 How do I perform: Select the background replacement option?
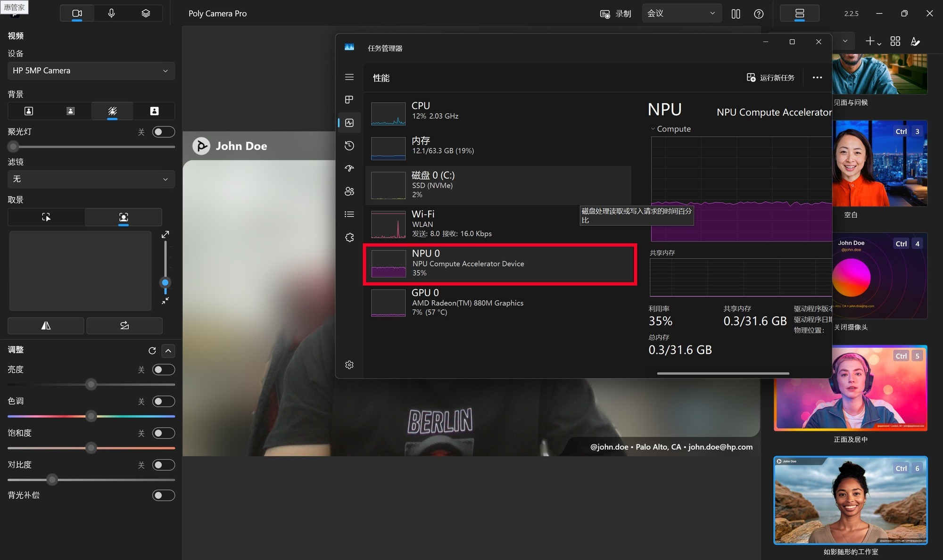(154, 111)
